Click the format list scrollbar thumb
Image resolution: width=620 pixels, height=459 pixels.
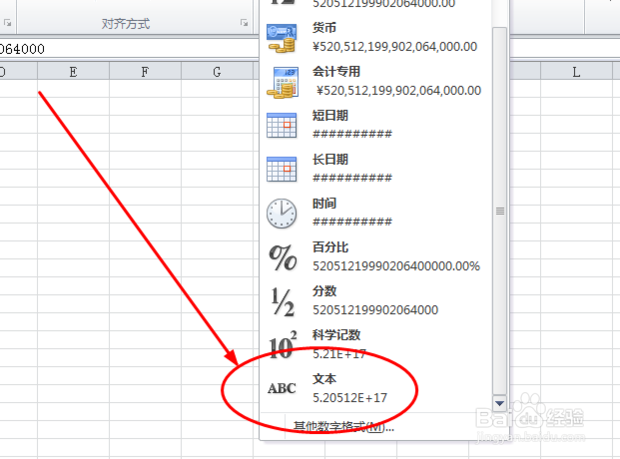point(500,211)
